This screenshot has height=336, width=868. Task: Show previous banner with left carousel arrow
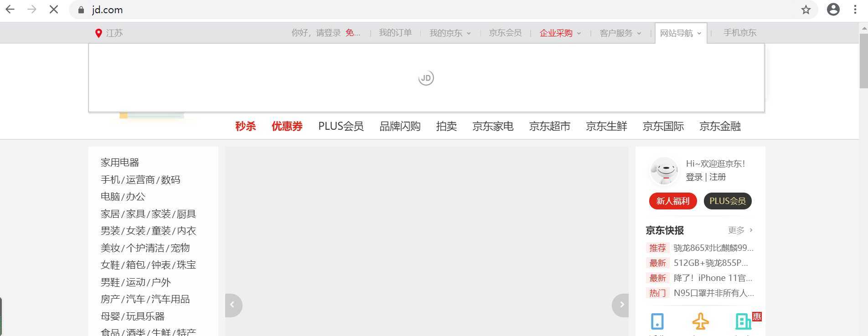[x=233, y=305]
